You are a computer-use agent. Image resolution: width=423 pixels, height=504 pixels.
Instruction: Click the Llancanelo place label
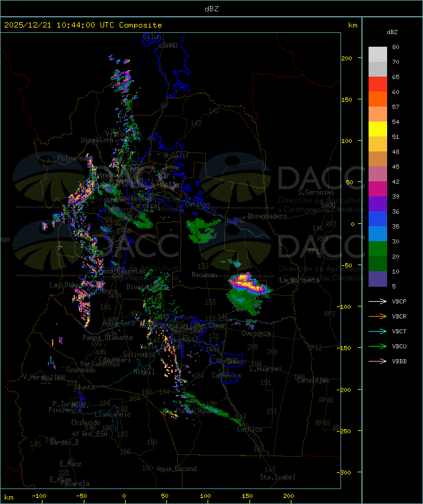click(x=112, y=414)
